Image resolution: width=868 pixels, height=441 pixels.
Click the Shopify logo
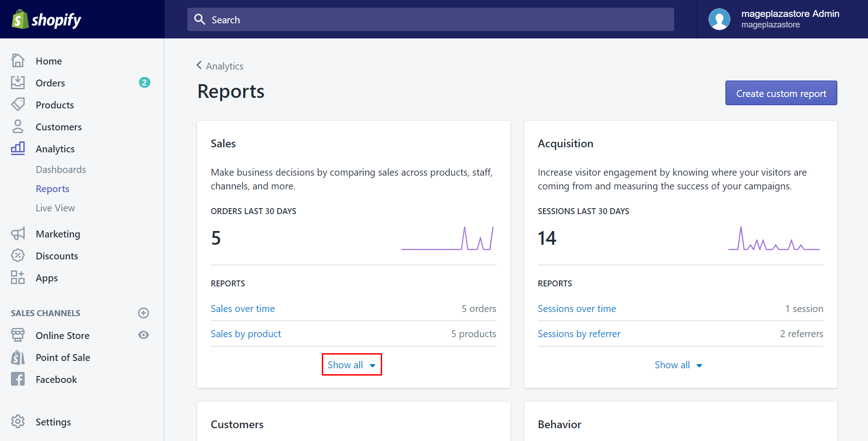coord(46,20)
